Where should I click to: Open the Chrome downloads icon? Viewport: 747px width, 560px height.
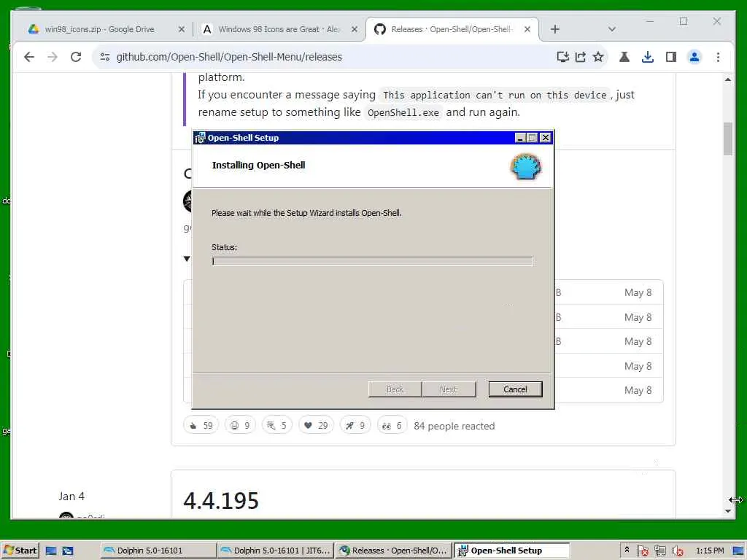[648, 57]
